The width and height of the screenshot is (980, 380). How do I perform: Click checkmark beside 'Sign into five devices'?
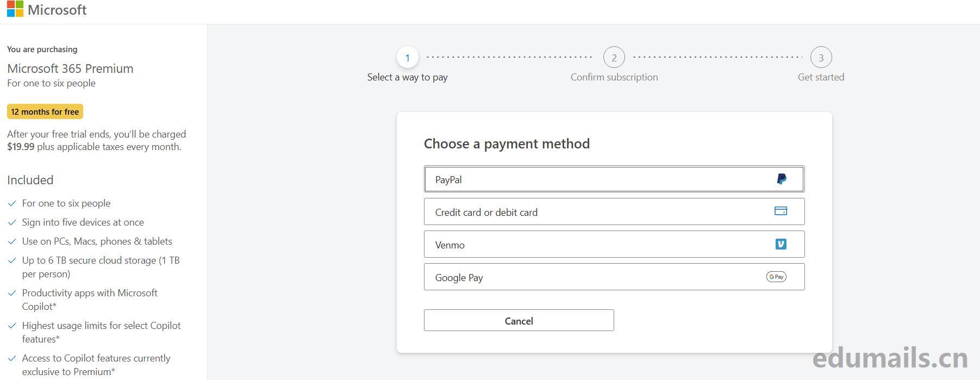(12, 222)
